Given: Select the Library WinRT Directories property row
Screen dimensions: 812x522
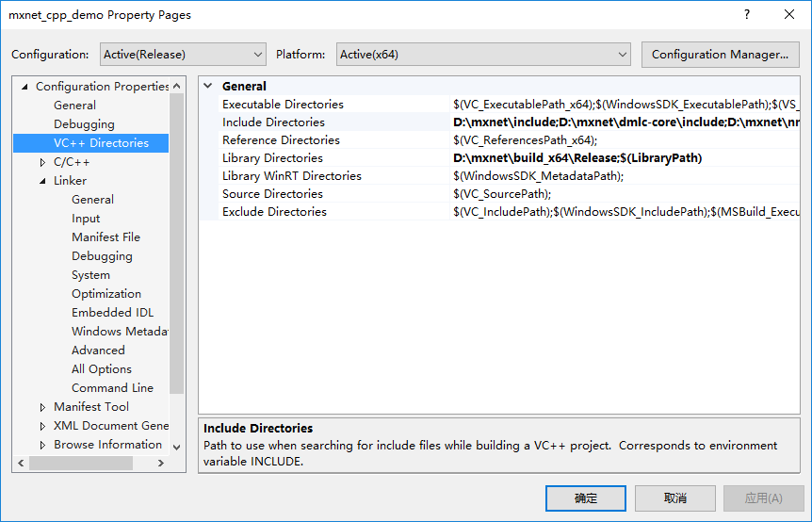Looking at the screenshot, I should click(x=499, y=176).
